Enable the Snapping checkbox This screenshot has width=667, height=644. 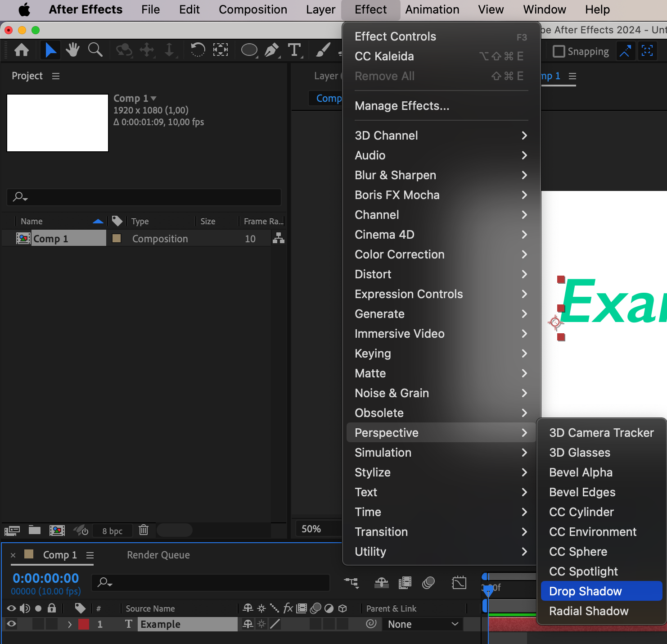559,51
